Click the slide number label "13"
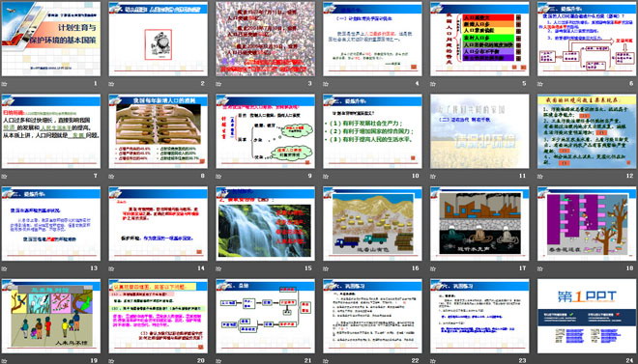The width and height of the screenshot is (638, 364). tap(94, 268)
